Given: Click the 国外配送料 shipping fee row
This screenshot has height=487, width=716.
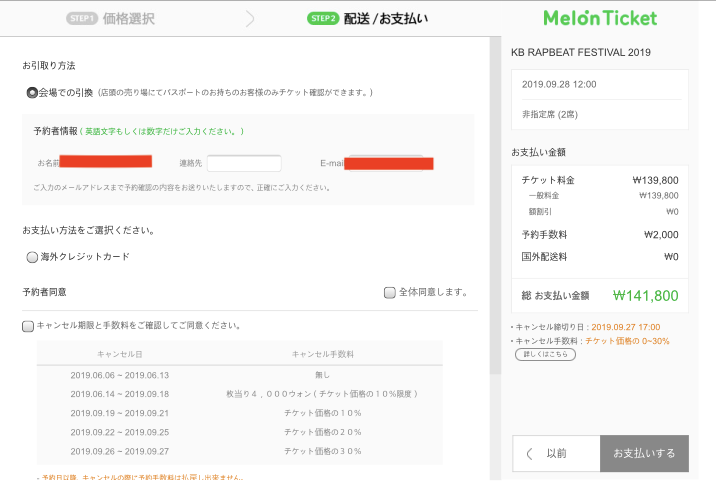Looking at the screenshot, I should coord(600,257).
